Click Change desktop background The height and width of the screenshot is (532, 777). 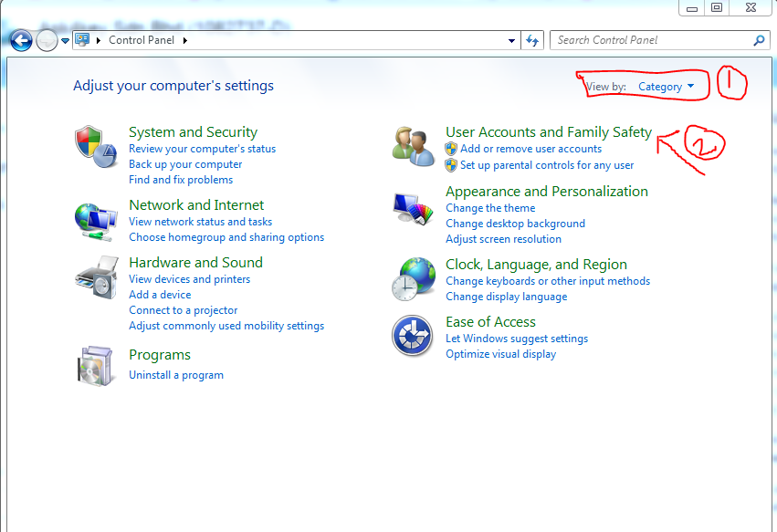pos(515,224)
